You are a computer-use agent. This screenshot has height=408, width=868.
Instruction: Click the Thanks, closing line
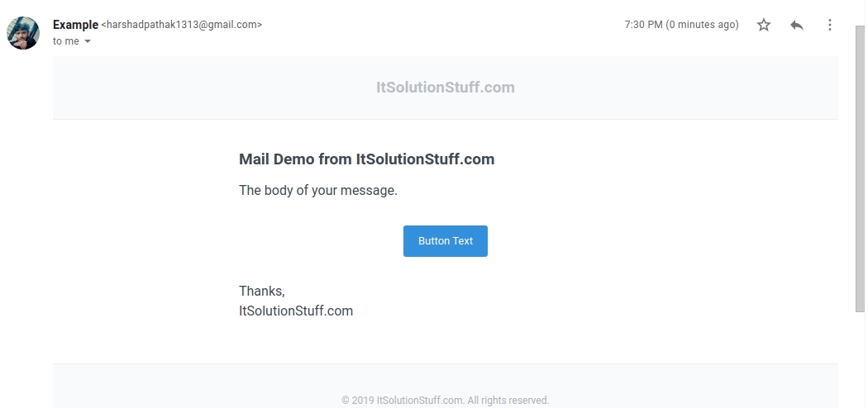pyautogui.click(x=262, y=291)
